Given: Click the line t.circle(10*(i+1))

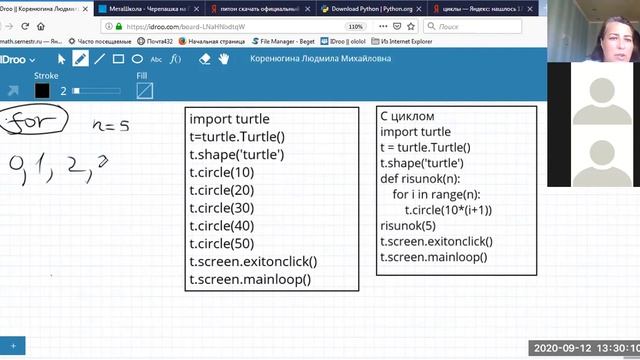Looking at the screenshot, I should coord(448,210).
